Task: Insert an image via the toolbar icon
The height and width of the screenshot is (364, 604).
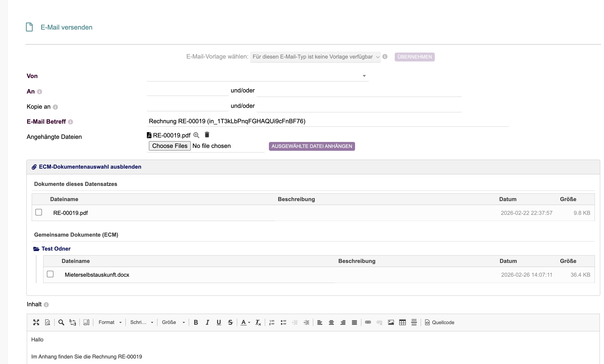Action: (391, 322)
